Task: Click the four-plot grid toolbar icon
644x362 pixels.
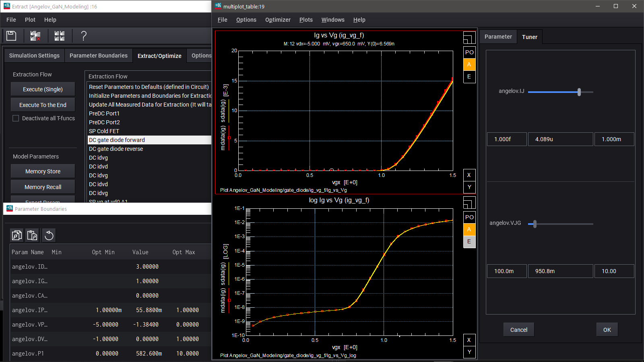Action: (60, 36)
